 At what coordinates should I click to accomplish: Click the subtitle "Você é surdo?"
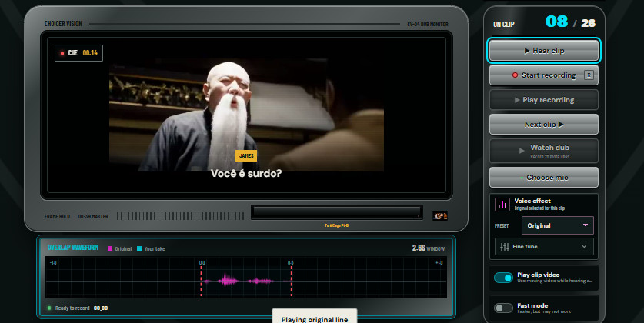(246, 173)
